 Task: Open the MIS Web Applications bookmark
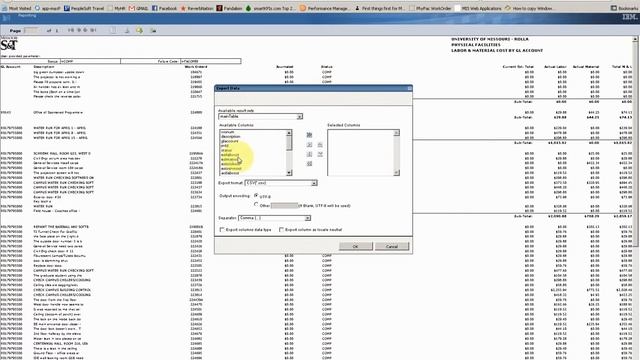[478, 8]
